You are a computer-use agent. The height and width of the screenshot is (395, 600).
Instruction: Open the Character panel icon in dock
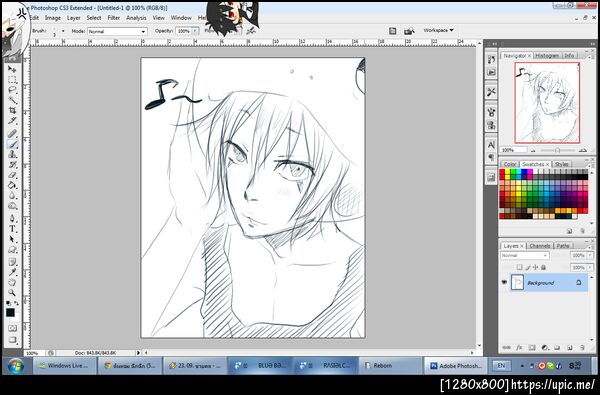(491, 145)
